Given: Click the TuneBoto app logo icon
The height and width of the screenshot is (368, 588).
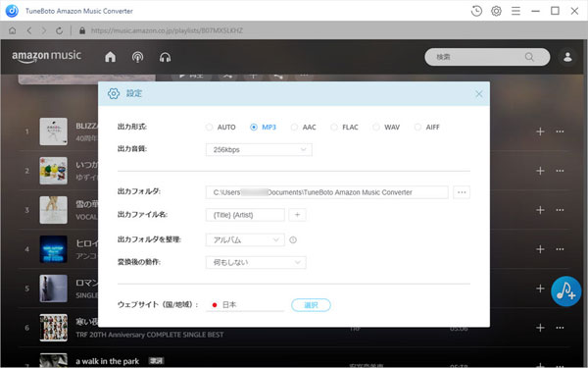Looking at the screenshot, I should (x=12, y=11).
